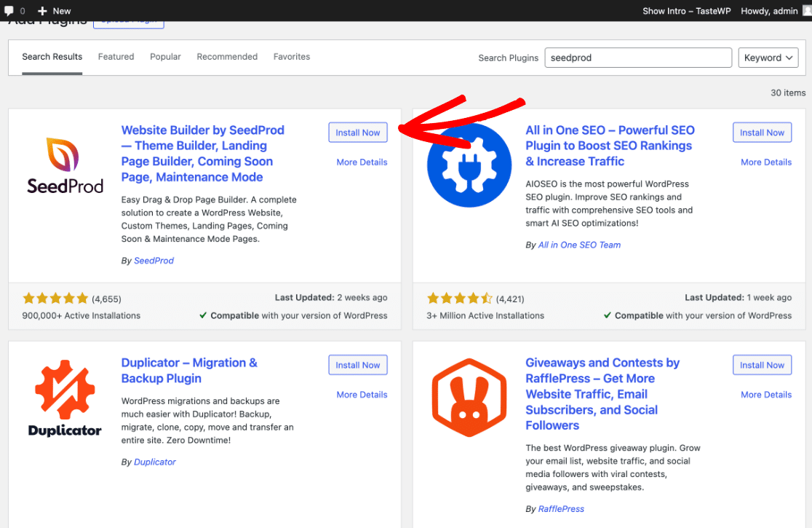Click the Duplicator plugin logo icon
The width and height of the screenshot is (812, 528).
tap(65, 398)
